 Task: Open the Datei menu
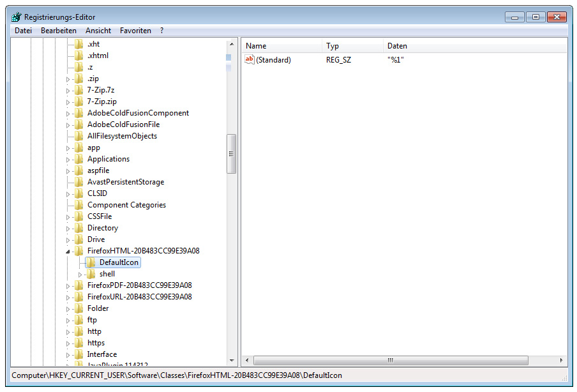point(23,31)
